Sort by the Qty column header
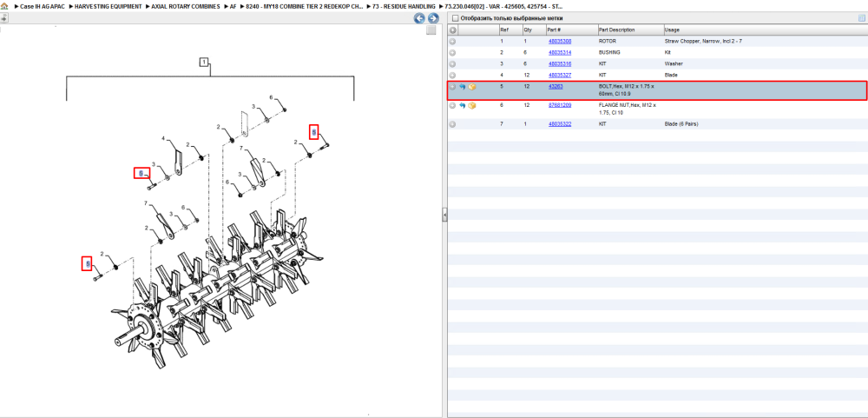 [533, 30]
